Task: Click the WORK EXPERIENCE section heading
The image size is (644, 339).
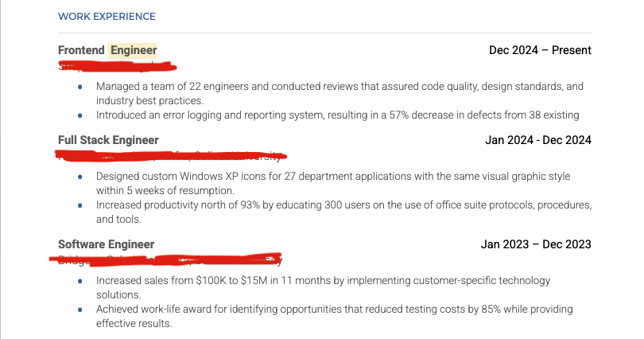Action: [107, 17]
